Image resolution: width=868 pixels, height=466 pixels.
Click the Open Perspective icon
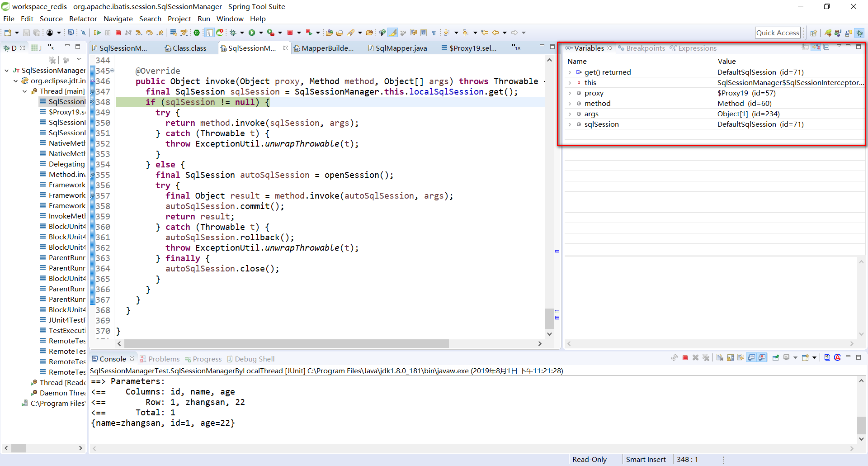(x=813, y=33)
